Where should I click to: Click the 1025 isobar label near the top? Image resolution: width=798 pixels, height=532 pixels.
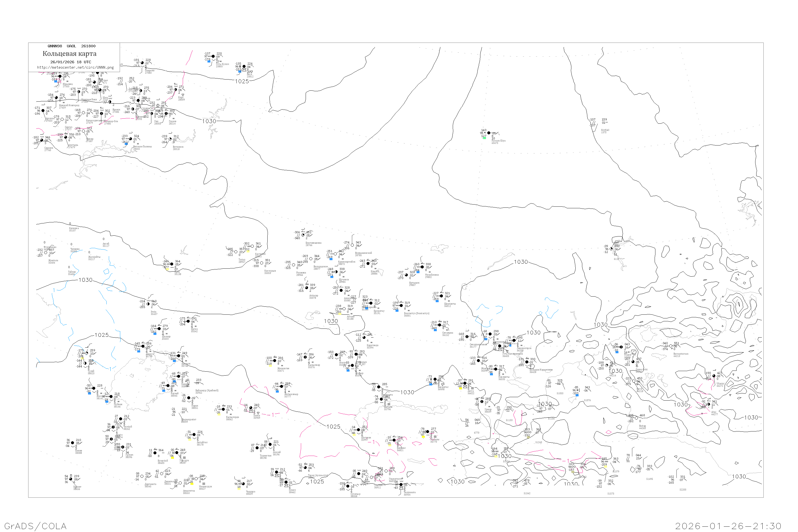point(242,81)
